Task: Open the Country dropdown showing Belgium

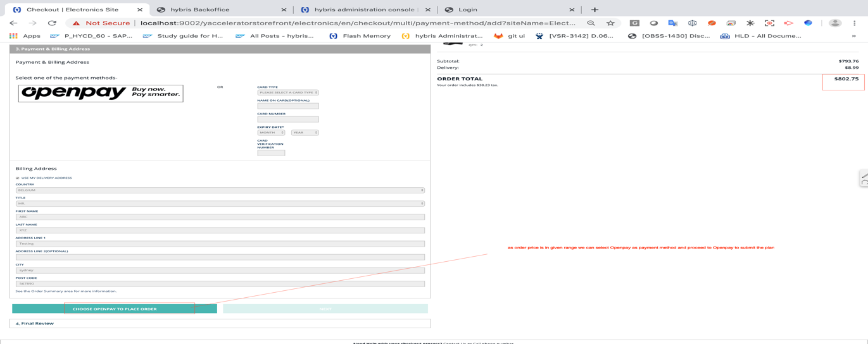Action: (x=220, y=190)
